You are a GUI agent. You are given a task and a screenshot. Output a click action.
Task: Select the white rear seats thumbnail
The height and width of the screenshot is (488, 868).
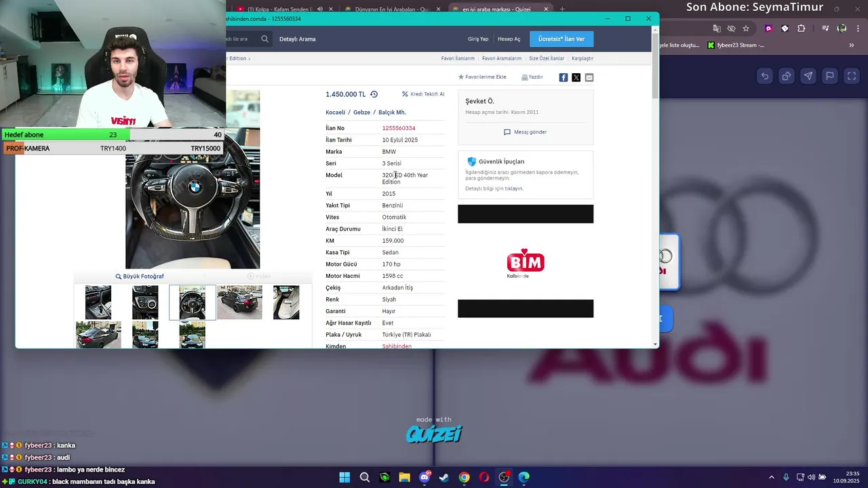[x=286, y=302]
